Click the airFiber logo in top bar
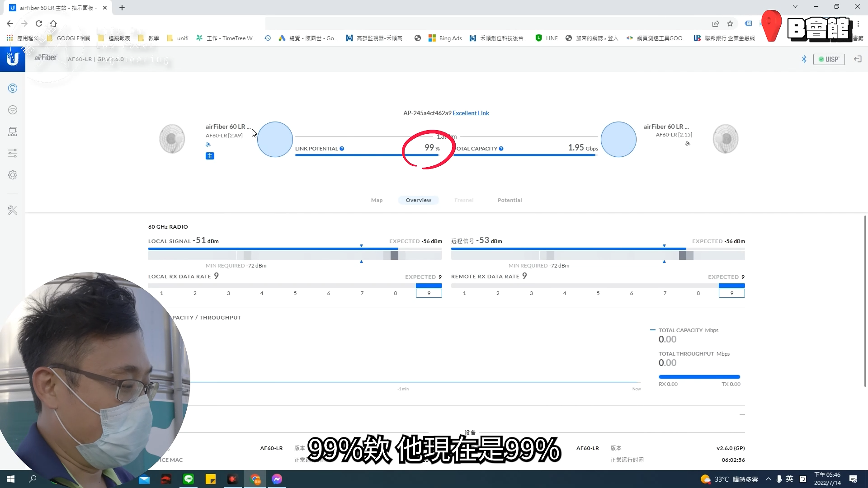The width and height of the screenshot is (868, 488). (45, 58)
